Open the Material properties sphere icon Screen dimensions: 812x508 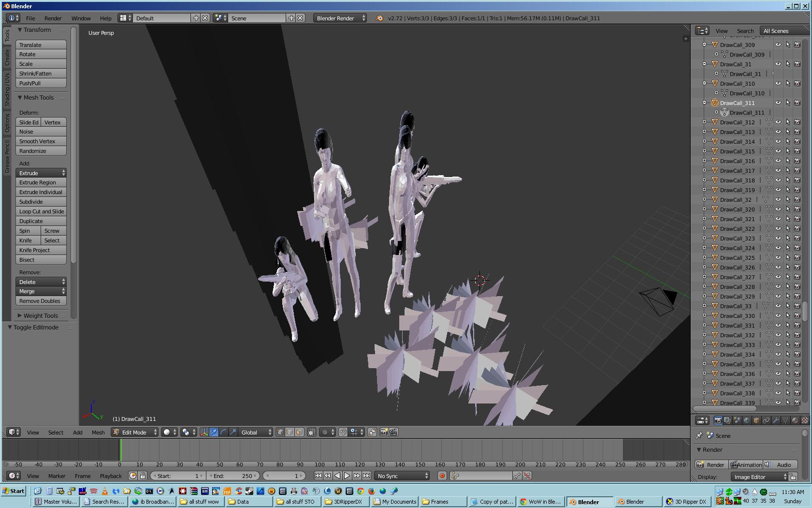[x=795, y=420]
